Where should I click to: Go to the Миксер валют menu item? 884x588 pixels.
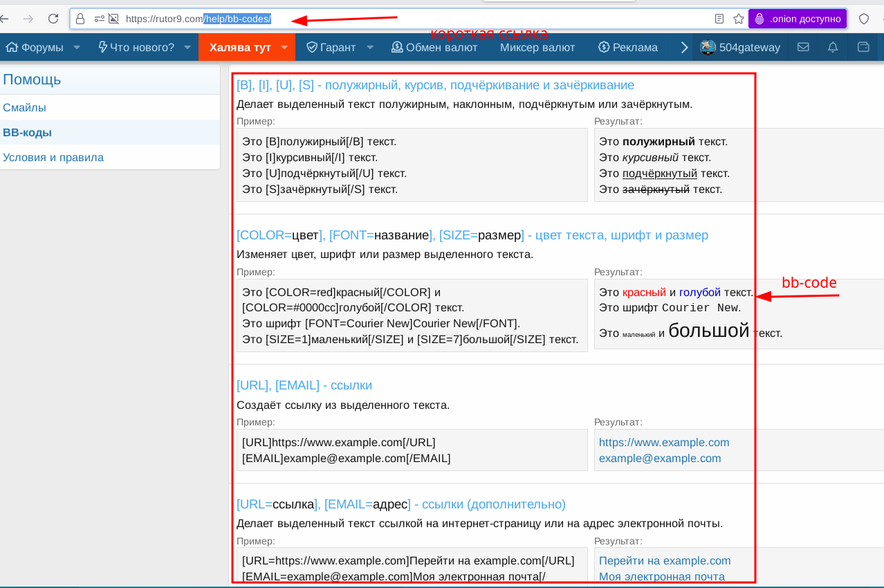point(537,47)
